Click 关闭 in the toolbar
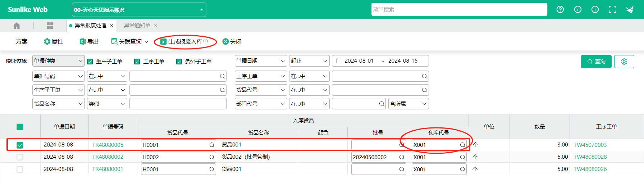The height and width of the screenshot is (185, 644). pos(232,42)
